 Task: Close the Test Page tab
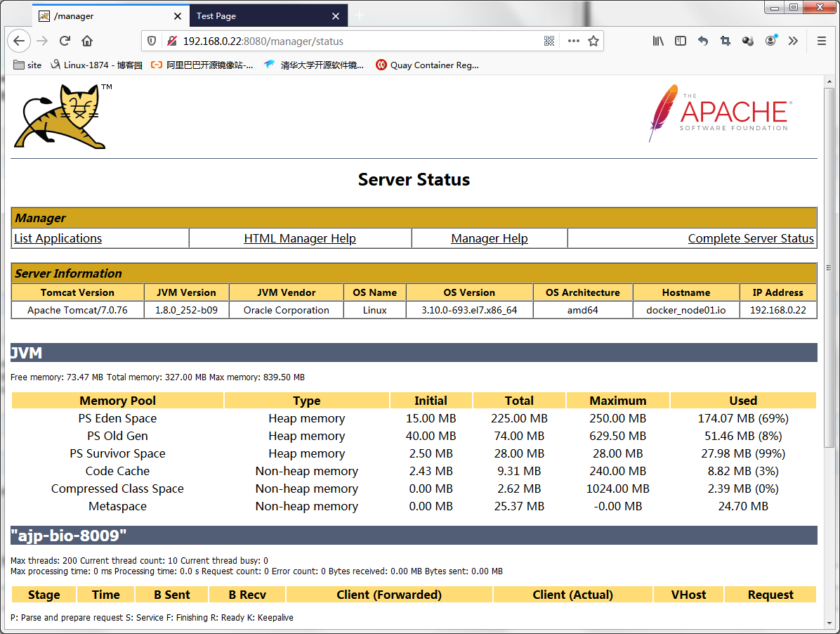click(335, 16)
